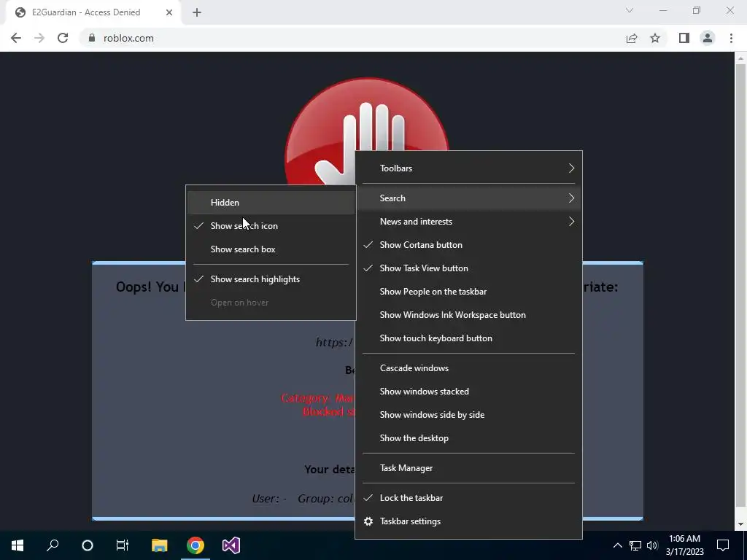Open the Action Center notifications icon
747x560 pixels.
pos(723,545)
